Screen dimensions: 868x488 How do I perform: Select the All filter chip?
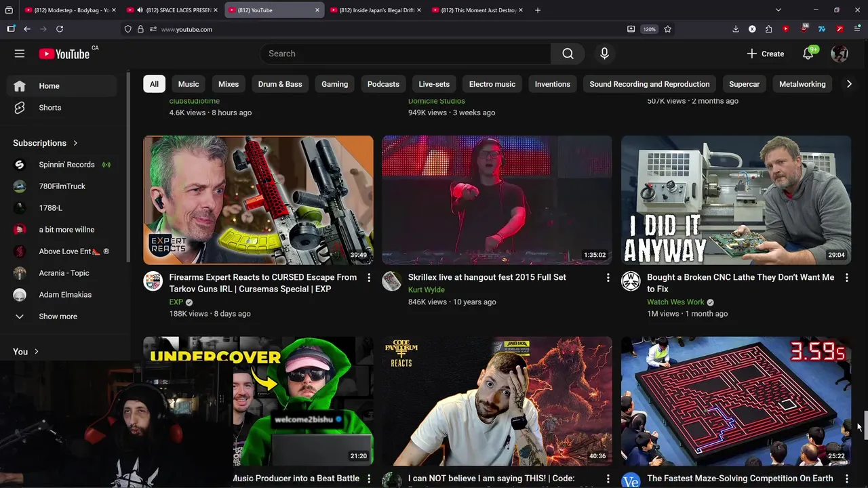[154, 84]
